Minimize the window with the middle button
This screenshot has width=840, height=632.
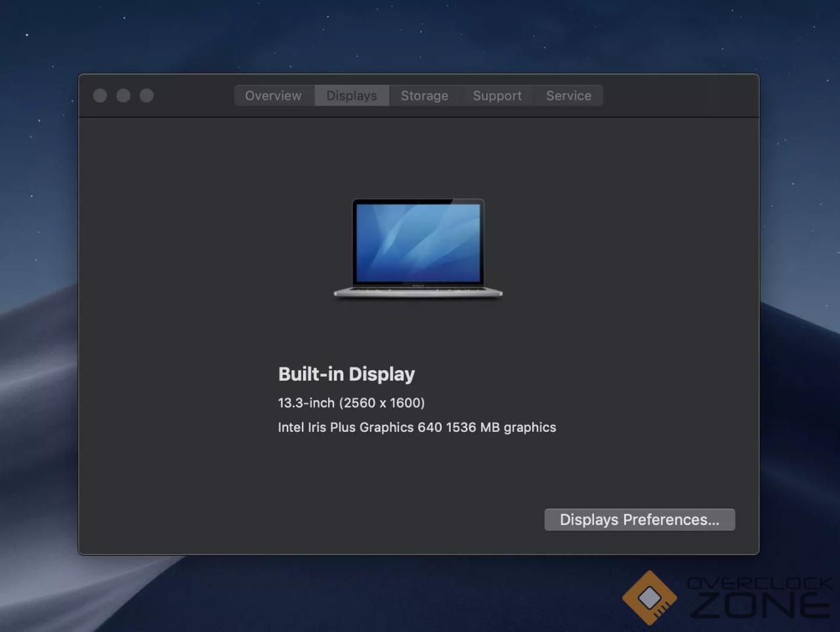coord(123,96)
